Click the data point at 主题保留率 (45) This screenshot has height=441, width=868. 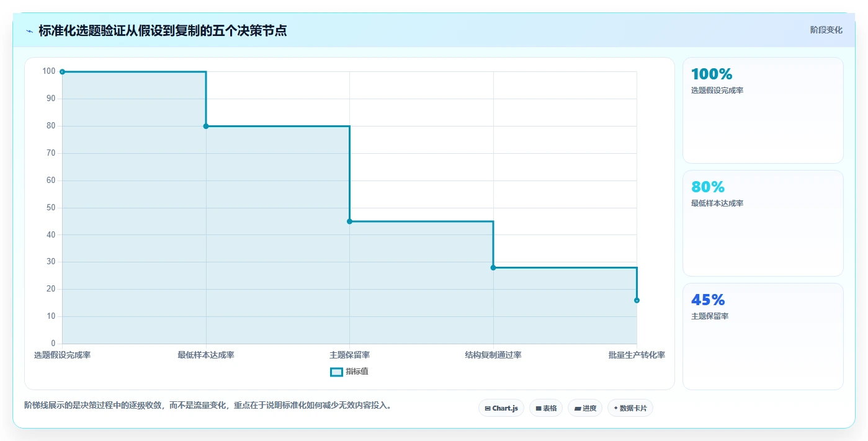[349, 221]
